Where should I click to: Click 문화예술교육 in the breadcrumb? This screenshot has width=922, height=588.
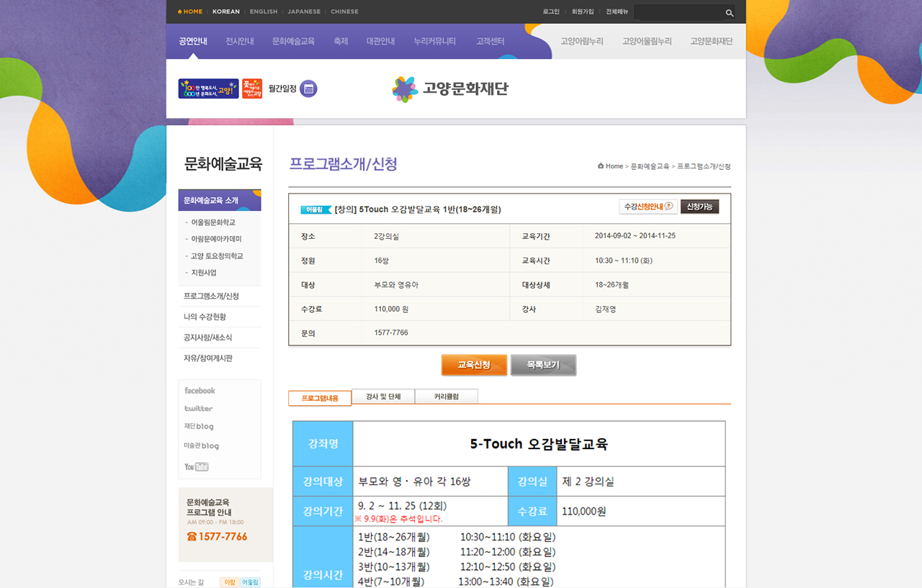650,166
